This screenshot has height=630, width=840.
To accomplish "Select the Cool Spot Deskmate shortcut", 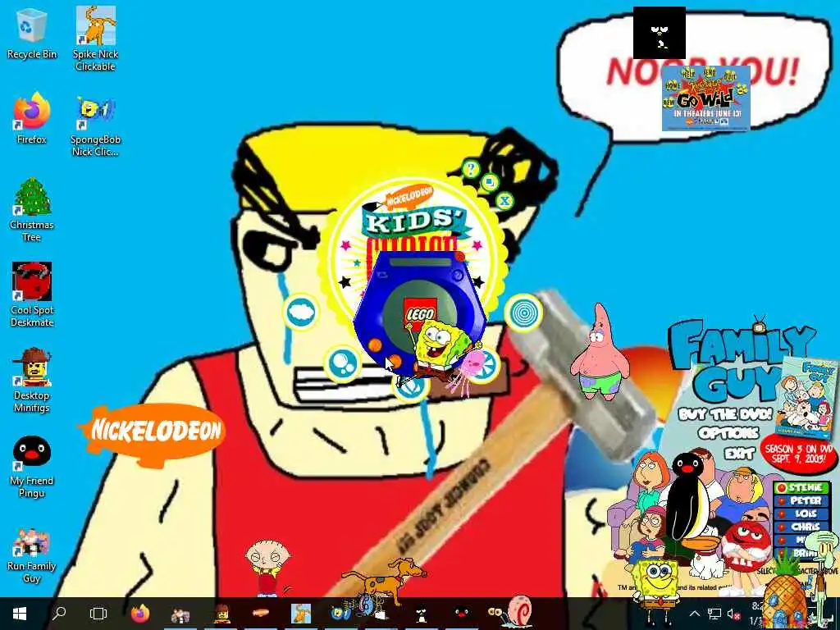I will point(32,294).
